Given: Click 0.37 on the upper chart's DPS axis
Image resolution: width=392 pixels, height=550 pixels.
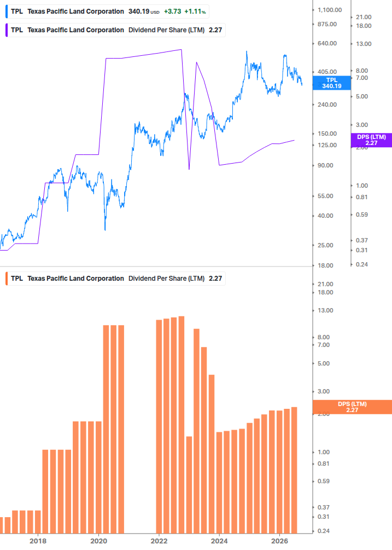Looking at the screenshot, I should click(362, 240).
